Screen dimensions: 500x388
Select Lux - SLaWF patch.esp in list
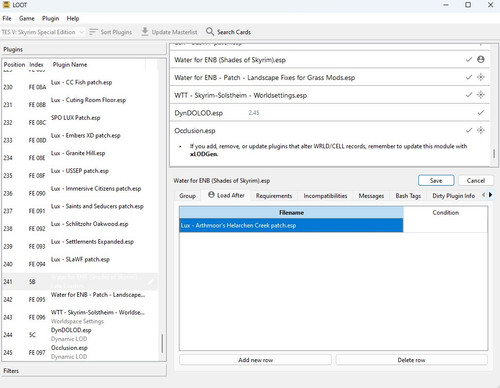(80, 263)
